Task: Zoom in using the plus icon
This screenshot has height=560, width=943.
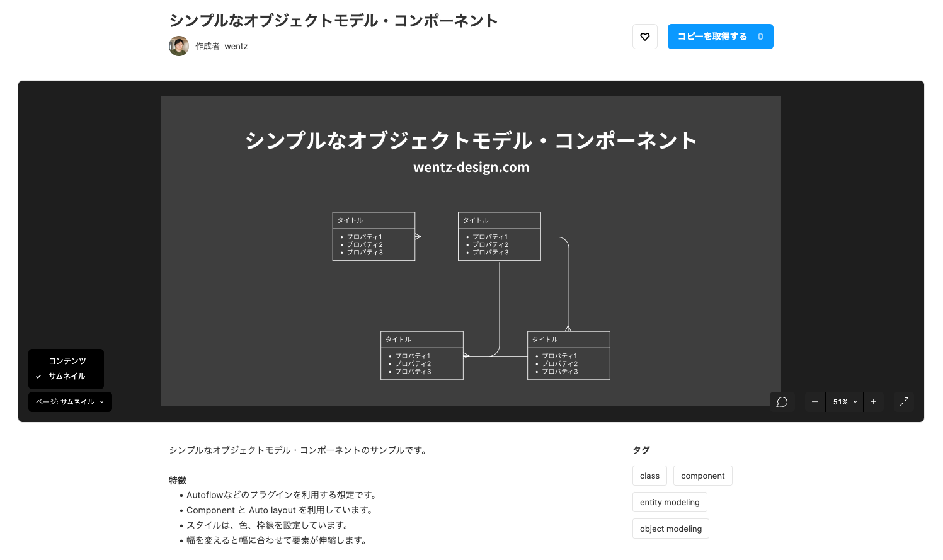Action: click(874, 401)
